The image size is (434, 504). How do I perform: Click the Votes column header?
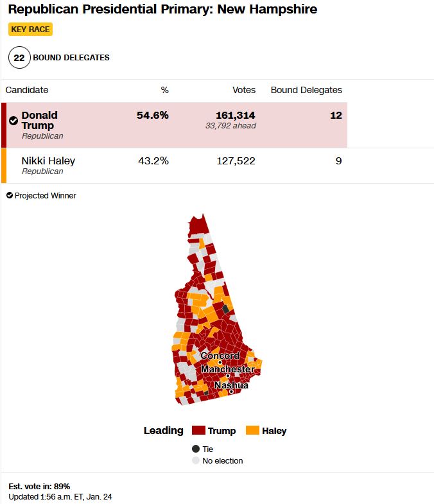(244, 90)
